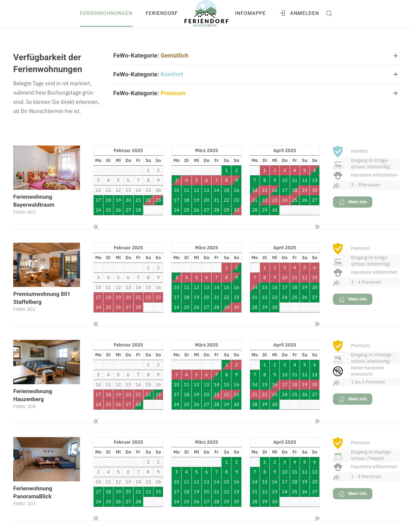Image resolution: width=413 pixels, height=532 pixels.
Task: Click the search magnifier icon in header
Action: 329,13
